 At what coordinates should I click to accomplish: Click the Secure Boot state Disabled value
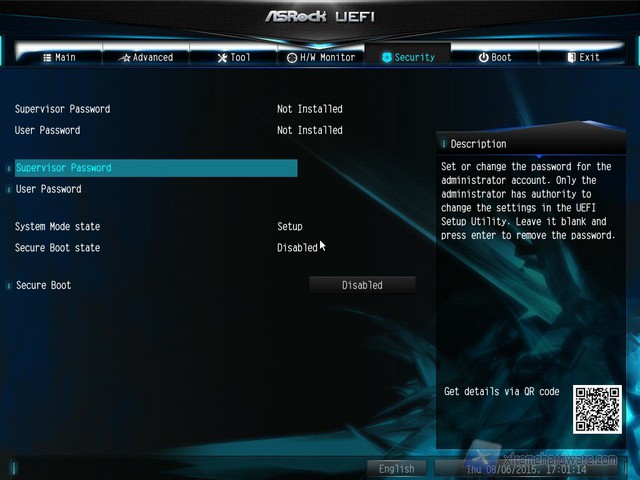pos(297,248)
